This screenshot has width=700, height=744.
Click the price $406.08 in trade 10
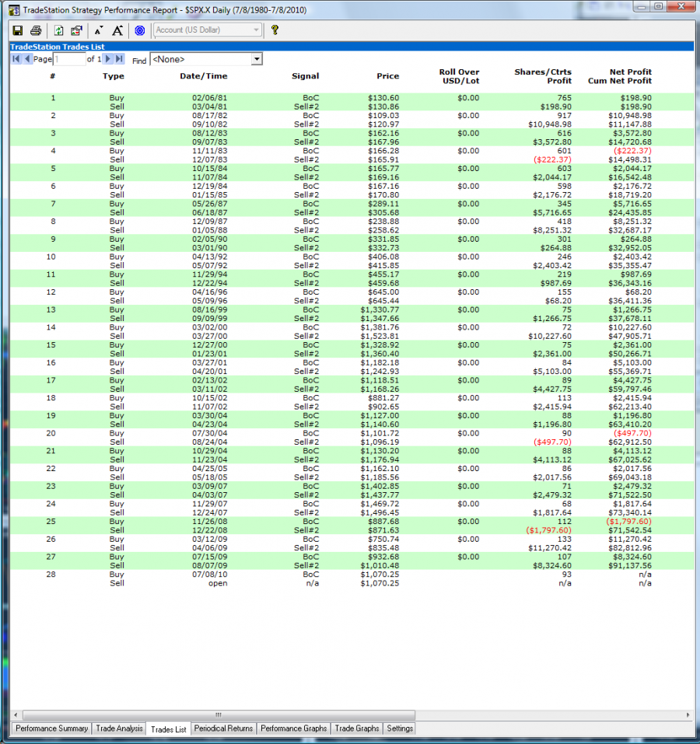pos(383,257)
